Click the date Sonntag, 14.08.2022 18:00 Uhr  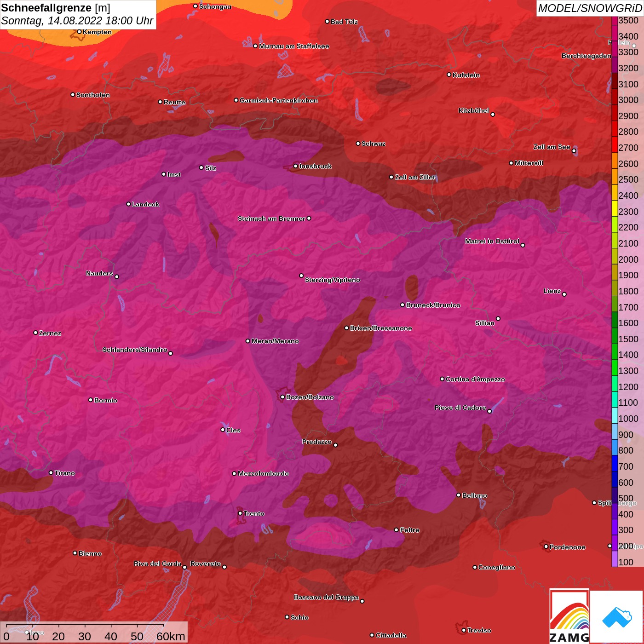pos(77,21)
